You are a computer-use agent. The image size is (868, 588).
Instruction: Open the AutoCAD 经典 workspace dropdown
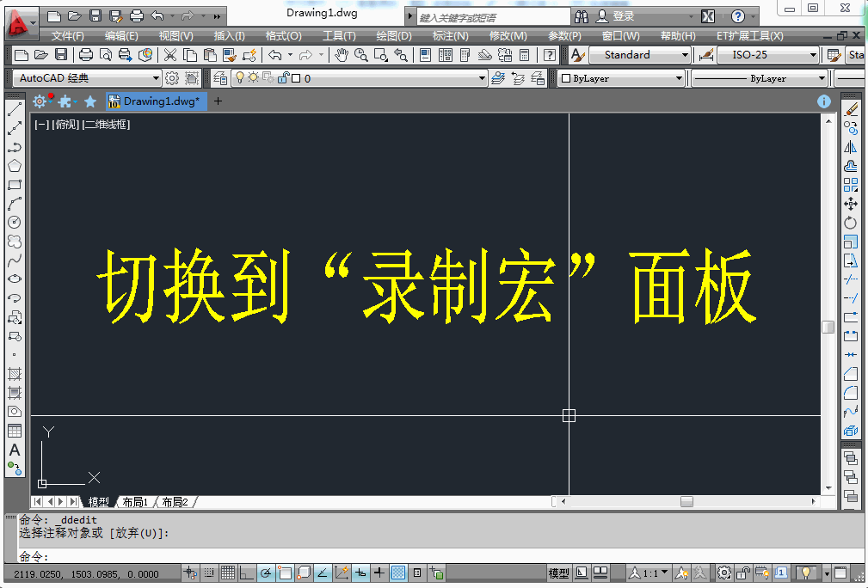(x=156, y=78)
